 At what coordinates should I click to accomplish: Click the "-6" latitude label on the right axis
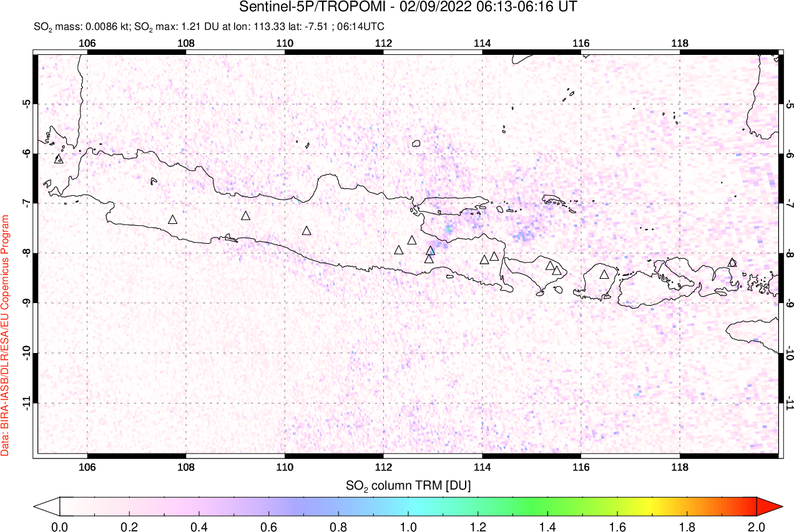[x=790, y=153]
